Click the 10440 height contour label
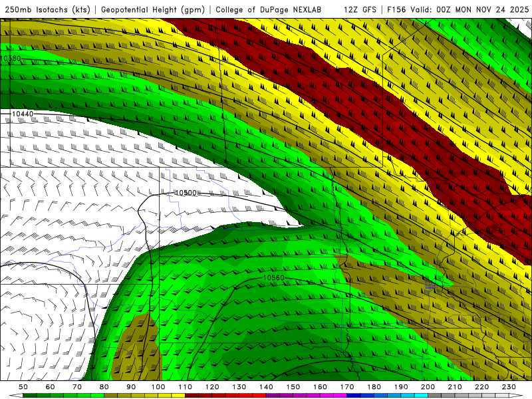 tap(23, 114)
